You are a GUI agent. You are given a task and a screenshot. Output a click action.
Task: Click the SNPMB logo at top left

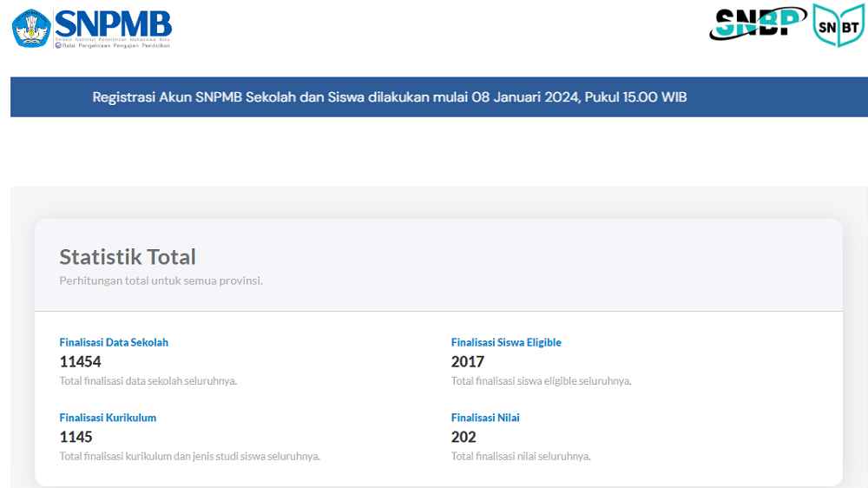click(92, 28)
